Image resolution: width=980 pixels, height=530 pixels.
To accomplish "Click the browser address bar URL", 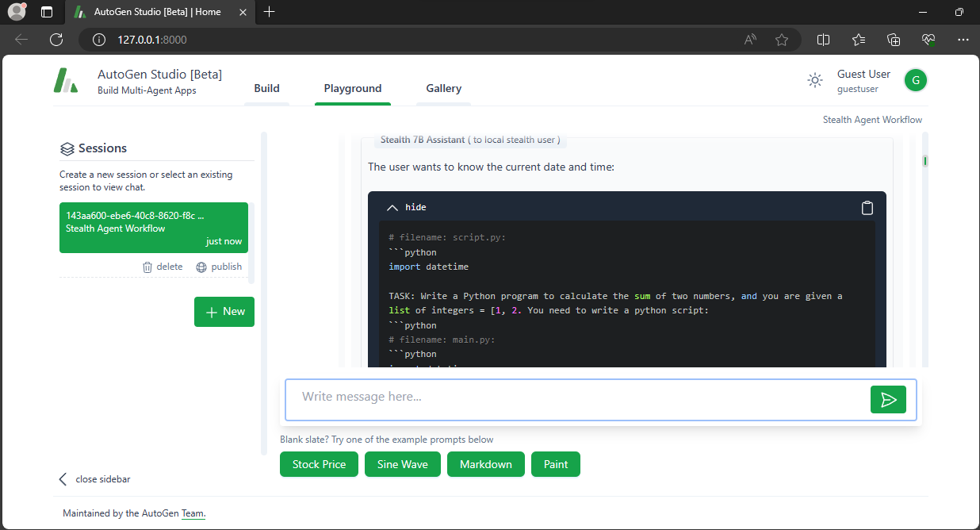I will [x=152, y=40].
